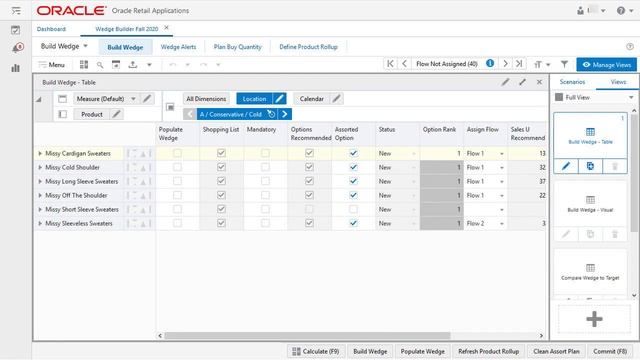The height and width of the screenshot is (360, 640).
Task: Toggle Assorted Option for Missy Long Sleeve Sweaters
Action: coord(353,181)
